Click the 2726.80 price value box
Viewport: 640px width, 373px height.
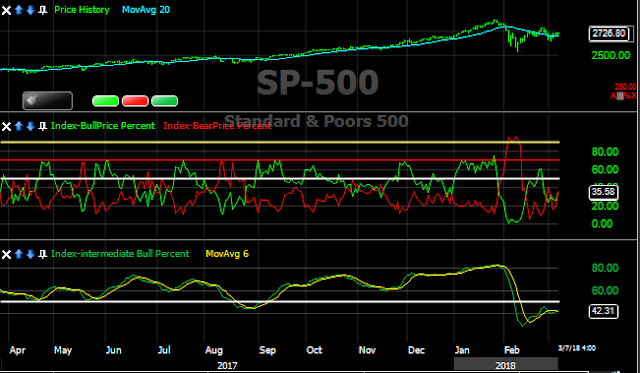(609, 33)
